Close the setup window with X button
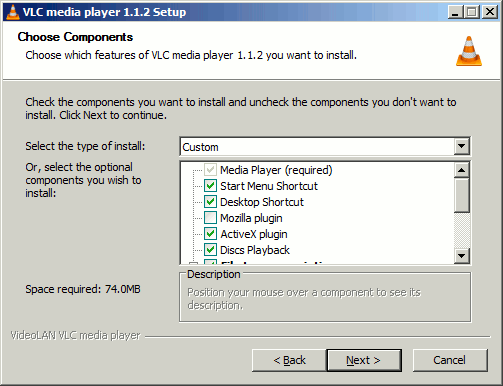Viewport: 503px width, 386px height. (x=490, y=12)
